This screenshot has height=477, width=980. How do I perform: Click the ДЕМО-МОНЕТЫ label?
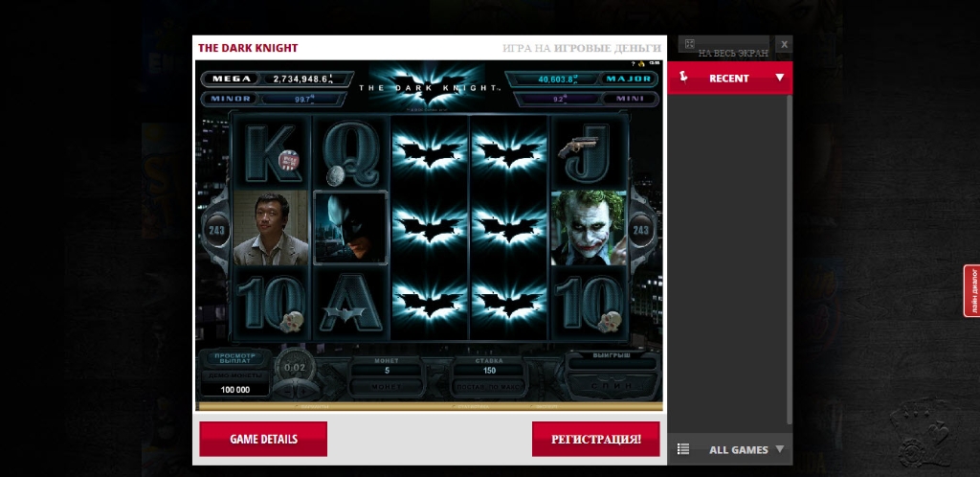[x=235, y=375]
